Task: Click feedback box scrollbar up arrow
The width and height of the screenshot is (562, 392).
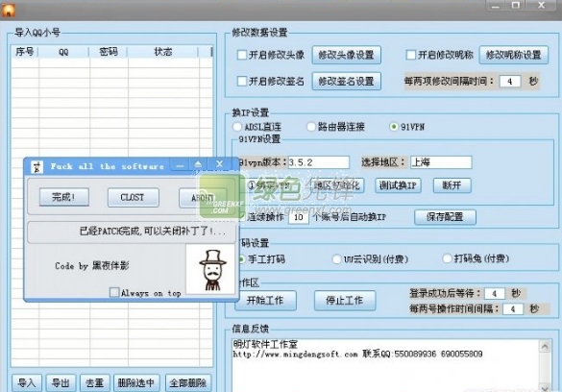Action: [x=545, y=347]
